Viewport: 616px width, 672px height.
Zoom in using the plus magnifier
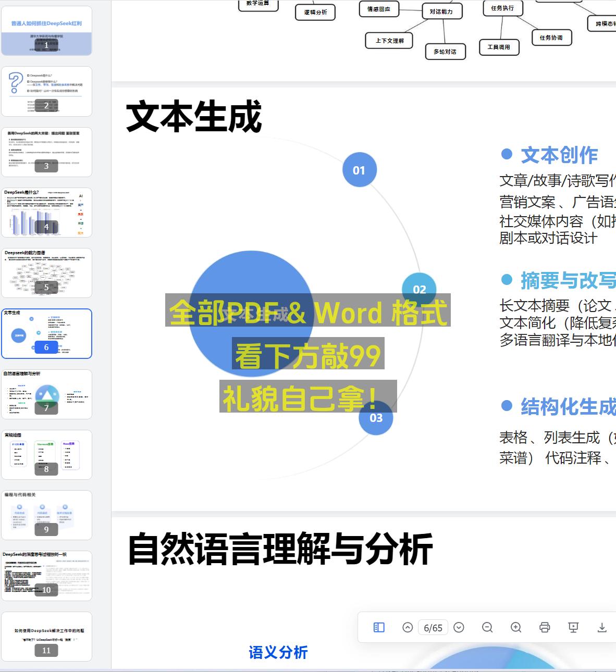click(516, 628)
